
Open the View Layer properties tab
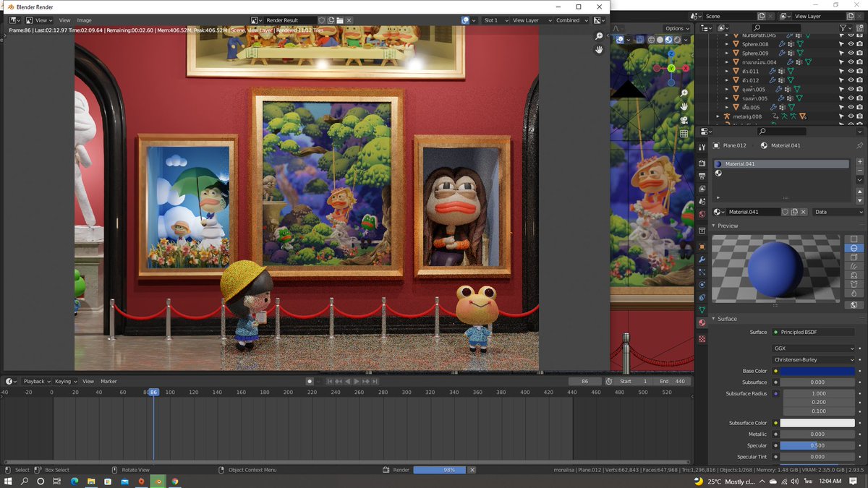(702, 189)
